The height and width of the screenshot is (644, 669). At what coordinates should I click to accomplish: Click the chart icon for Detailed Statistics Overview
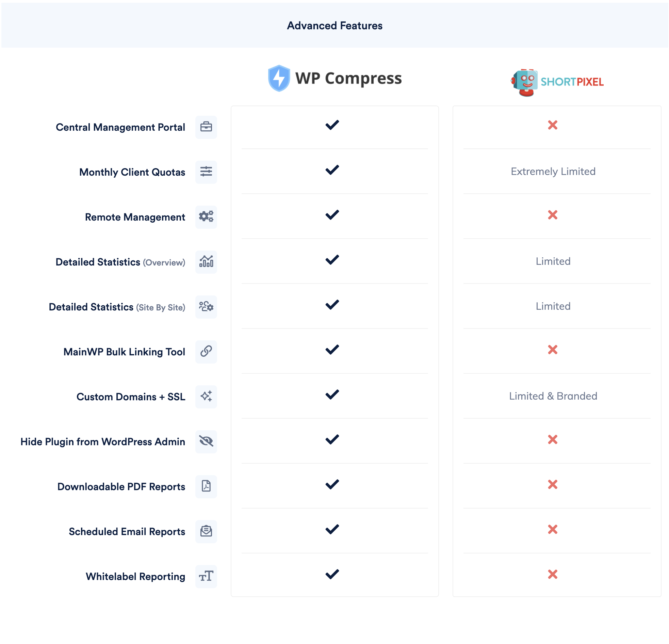(206, 262)
